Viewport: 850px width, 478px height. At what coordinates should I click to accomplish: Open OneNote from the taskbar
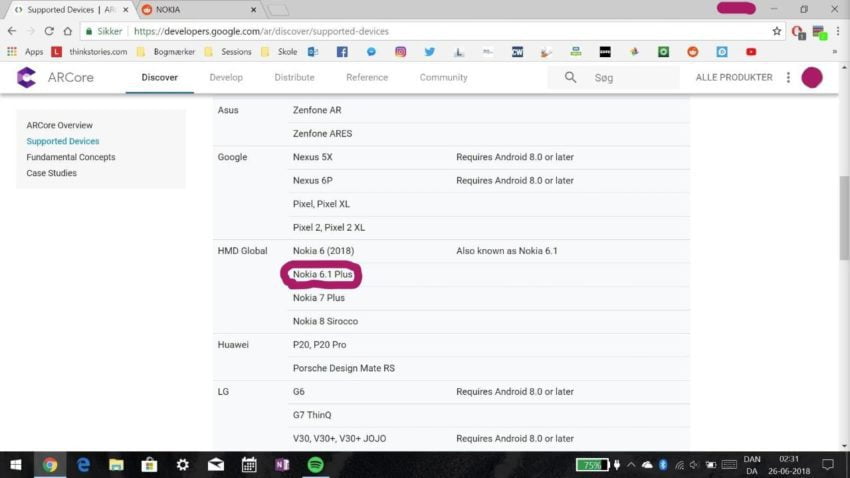(281, 464)
